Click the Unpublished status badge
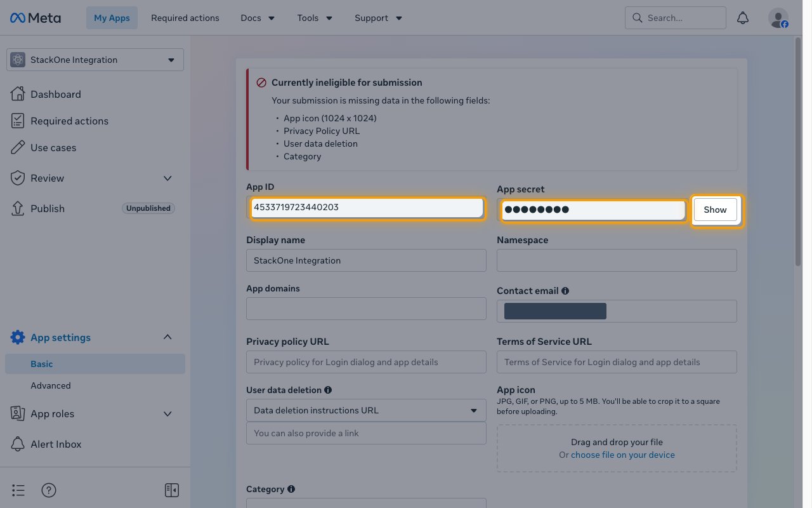 [148, 208]
